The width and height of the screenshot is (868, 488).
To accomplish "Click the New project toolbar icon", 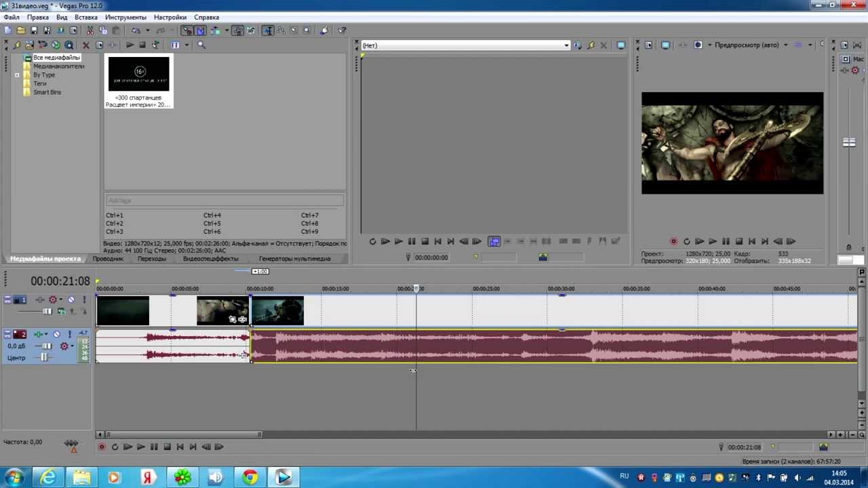I will click(7, 30).
